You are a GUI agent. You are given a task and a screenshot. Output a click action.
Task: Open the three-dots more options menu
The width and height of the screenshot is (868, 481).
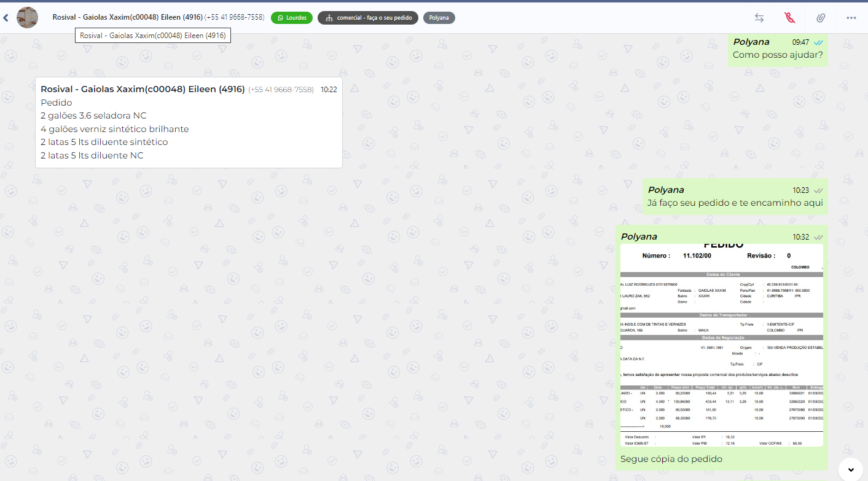(851, 18)
